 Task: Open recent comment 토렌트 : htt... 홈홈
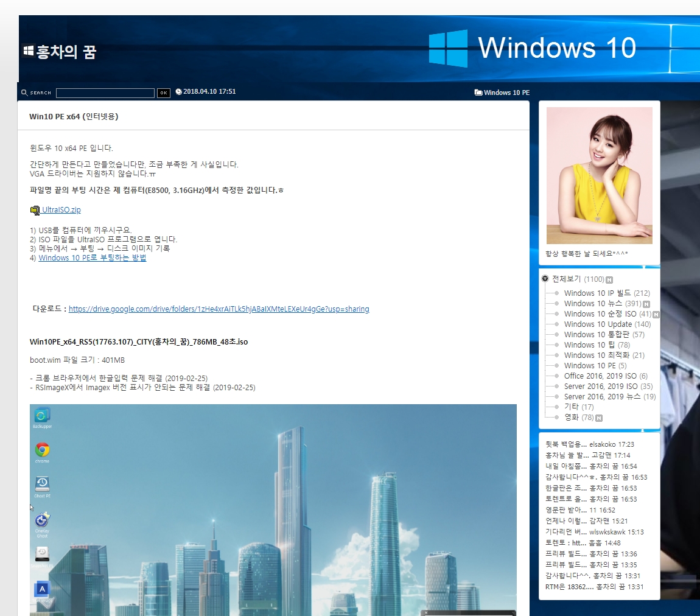point(583,543)
